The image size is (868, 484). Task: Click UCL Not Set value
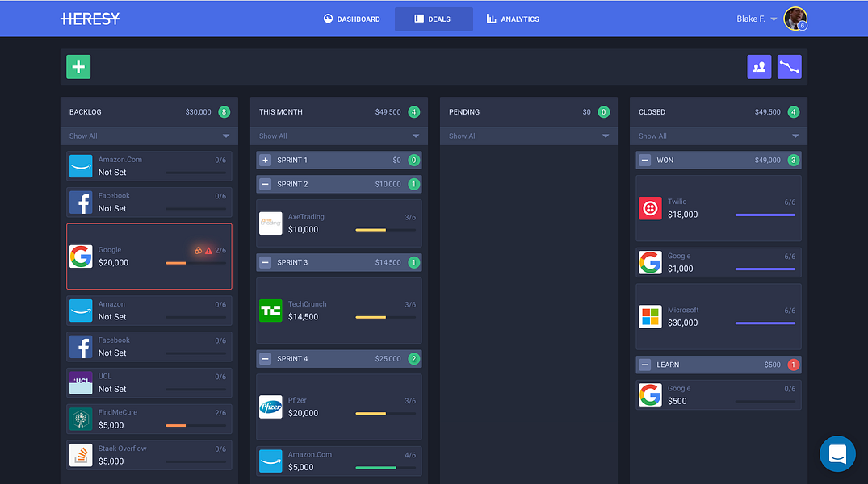pyautogui.click(x=112, y=390)
